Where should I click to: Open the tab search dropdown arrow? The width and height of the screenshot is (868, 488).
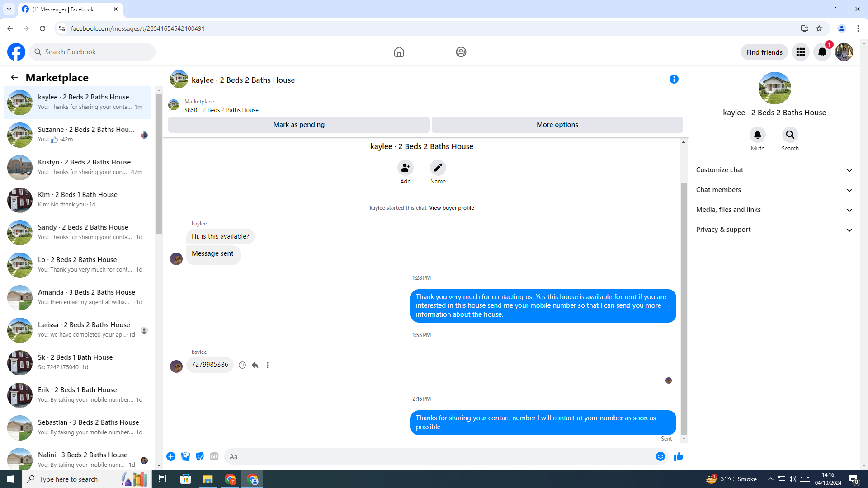tap(9, 9)
